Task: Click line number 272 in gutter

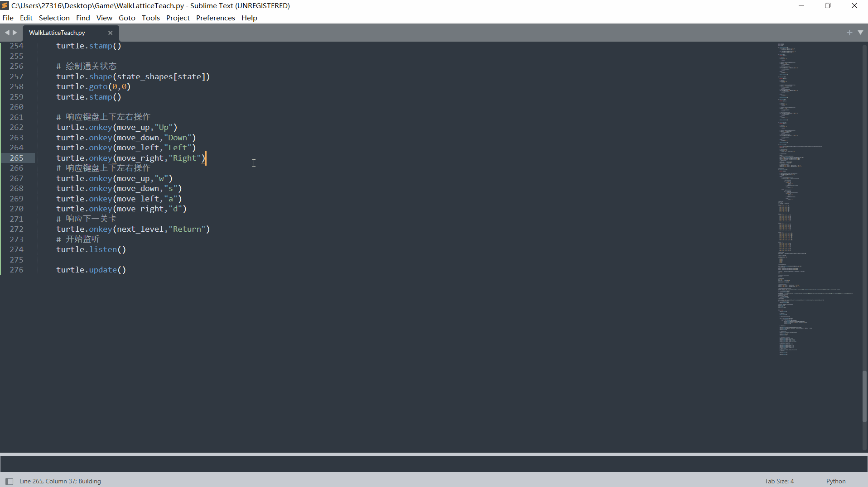Action: coord(16,229)
